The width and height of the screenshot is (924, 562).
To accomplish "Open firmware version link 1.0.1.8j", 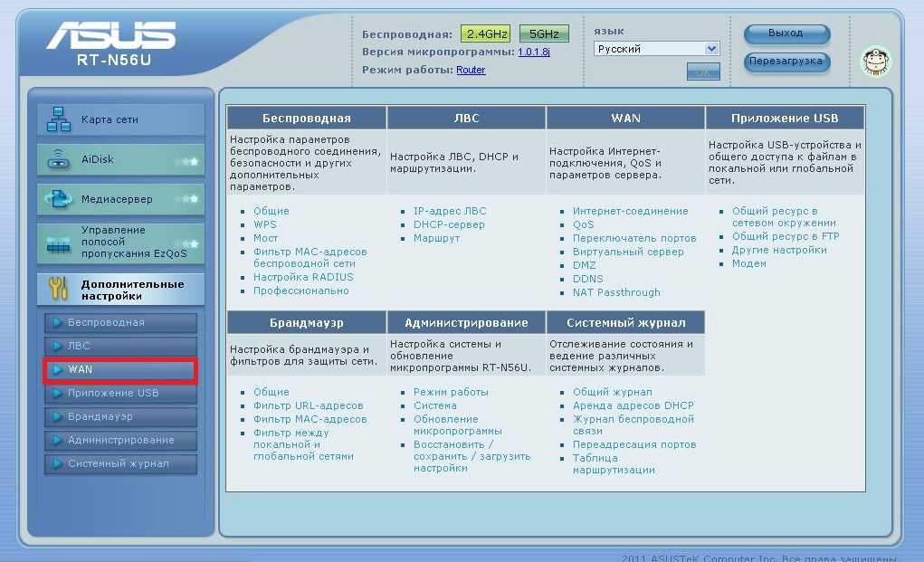I will click(x=533, y=52).
